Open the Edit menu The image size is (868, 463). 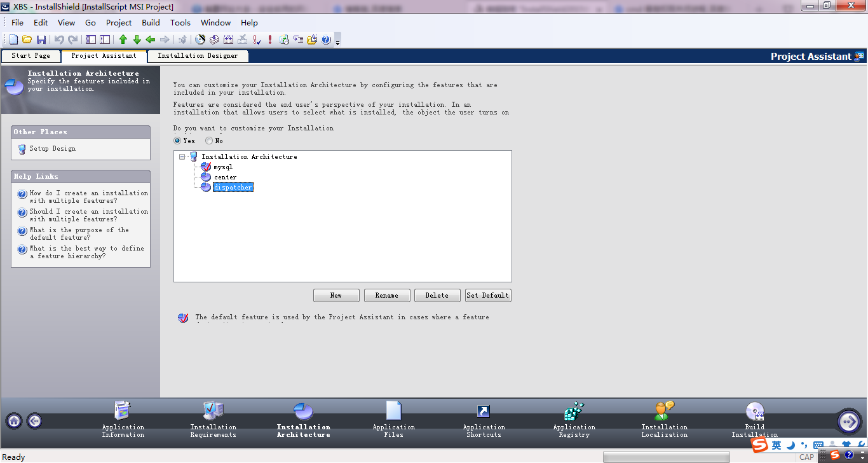pyautogui.click(x=41, y=22)
